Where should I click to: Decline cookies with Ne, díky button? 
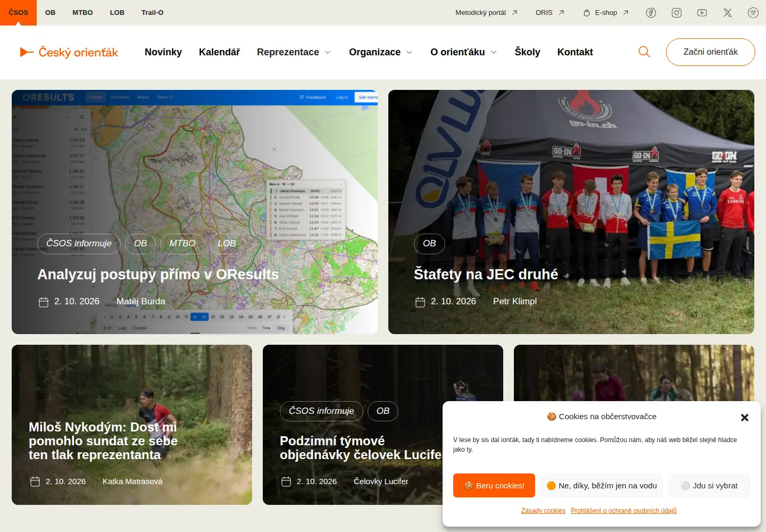(x=602, y=486)
